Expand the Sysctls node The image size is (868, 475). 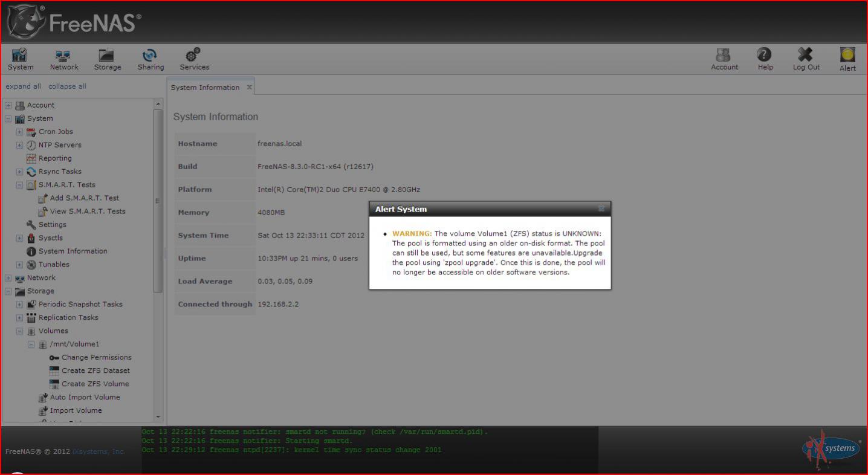tap(19, 238)
